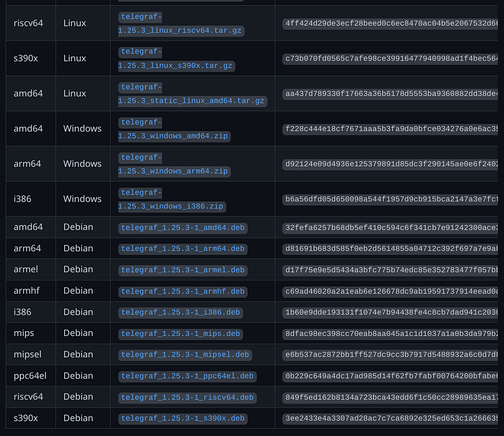Select the checksum starting with 4ff424d29de3
The image size is (504, 436).
(x=390, y=23)
